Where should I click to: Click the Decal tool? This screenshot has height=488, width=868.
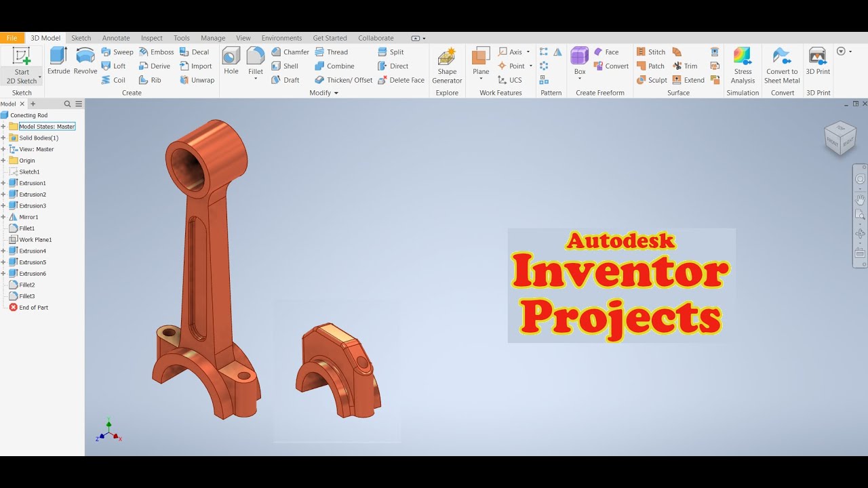point(195,52)
